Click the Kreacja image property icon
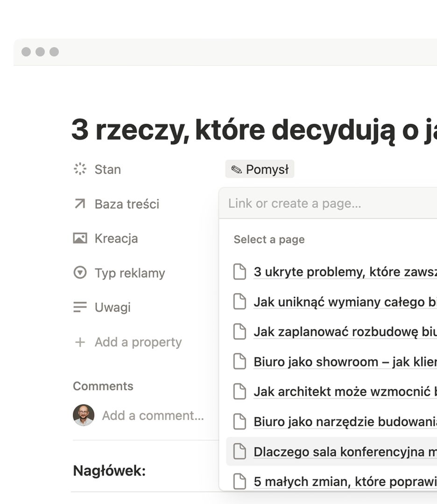Viewport: 437px width, 504px height. coord(80,238)
